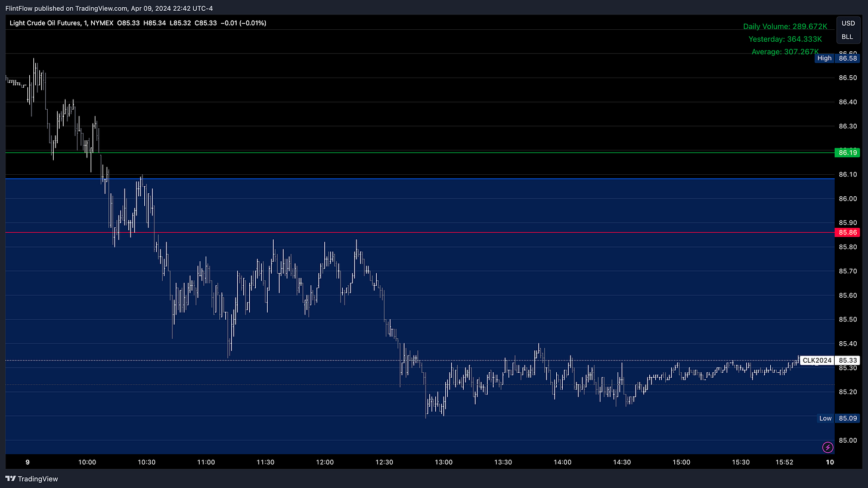Click the 86.30 price axis label

(848, 126)
